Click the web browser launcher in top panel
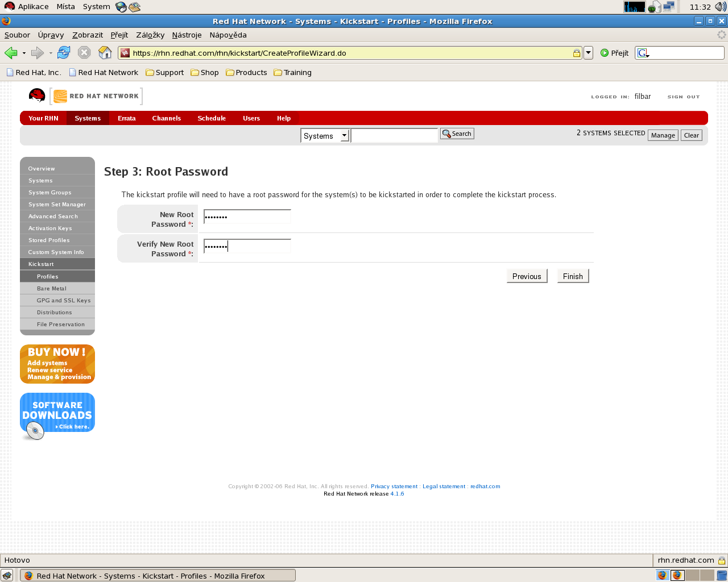728x582 pixels. (121, 7)
